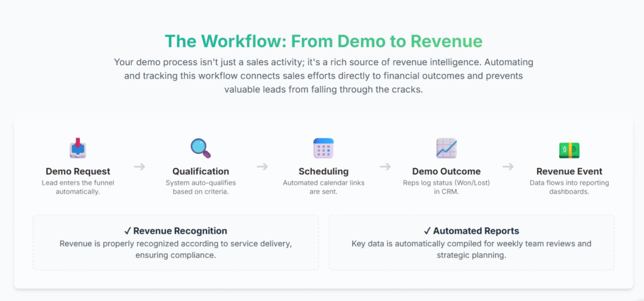Click the Scheduling step heading
644x301 pixels.
pos(323,172)
